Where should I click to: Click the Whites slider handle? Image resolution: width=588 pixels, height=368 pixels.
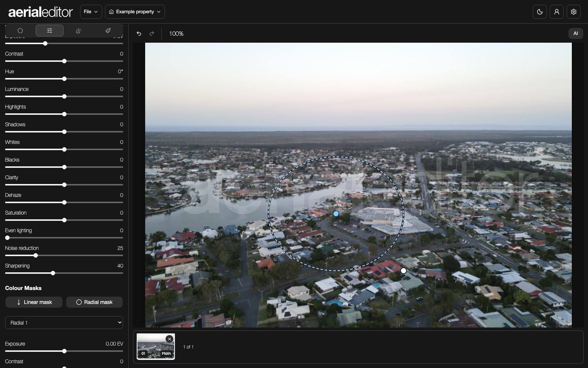coord(64,149)
